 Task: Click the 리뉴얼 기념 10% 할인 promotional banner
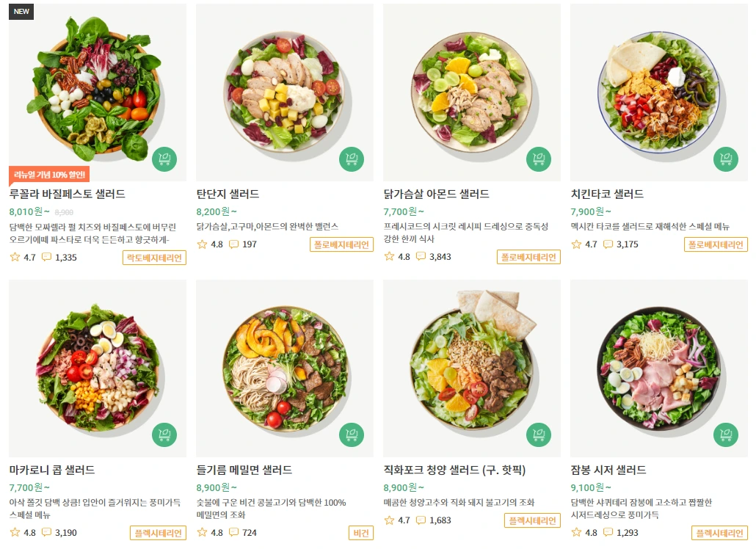48,174
